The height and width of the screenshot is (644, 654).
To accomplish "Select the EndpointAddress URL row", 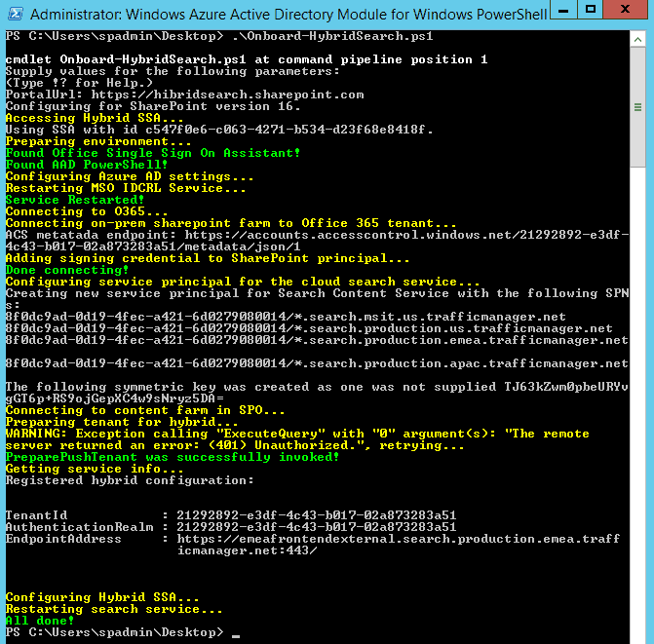I will point(313,545).
